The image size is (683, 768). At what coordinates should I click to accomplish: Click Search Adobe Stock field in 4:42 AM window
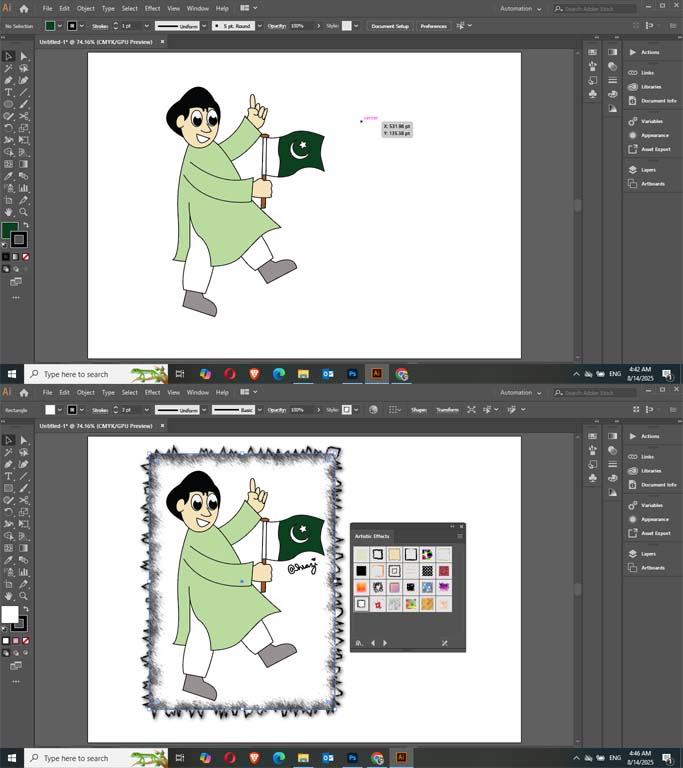point(594,8)
